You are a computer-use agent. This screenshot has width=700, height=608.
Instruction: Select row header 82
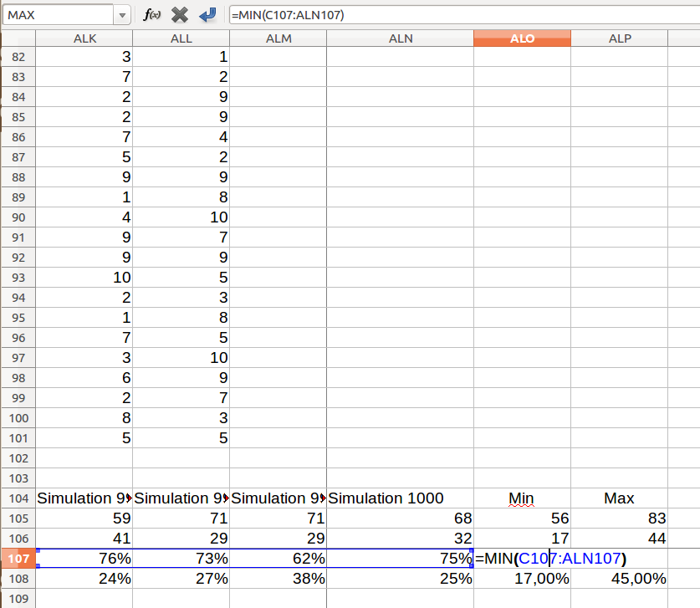pos(18,57)
